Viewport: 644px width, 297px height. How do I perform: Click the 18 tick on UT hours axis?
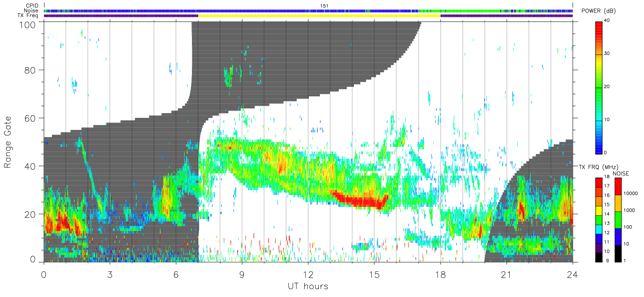[x=440, y=274]
